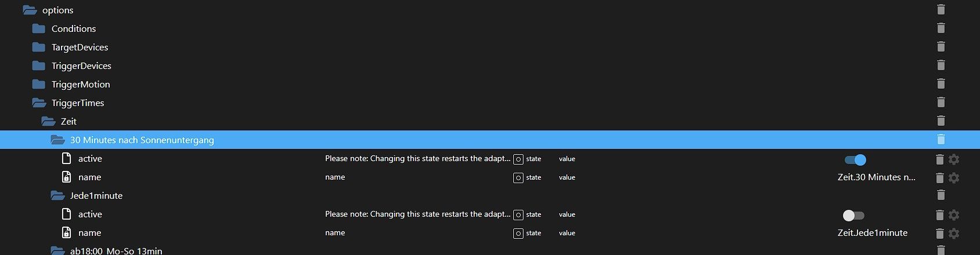The width and height of the screenshot is (980, 255).
Task: Click trash icon for TriggerMotion row
Action: tap(941, 84)
